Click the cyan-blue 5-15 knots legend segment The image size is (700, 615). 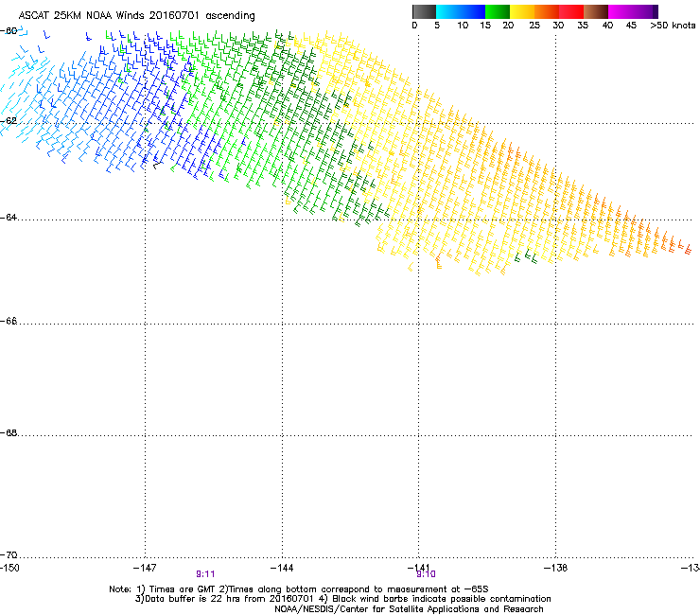click(x=461, y=11)
